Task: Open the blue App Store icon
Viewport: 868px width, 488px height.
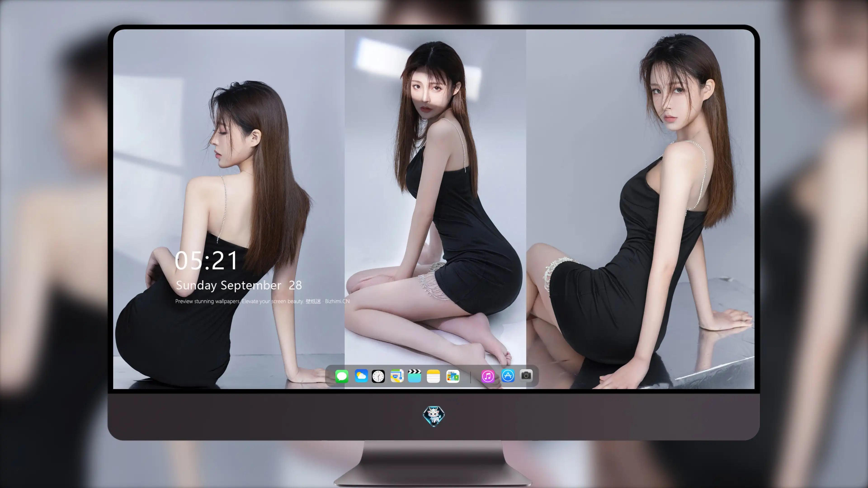Action: pos(508,375)
